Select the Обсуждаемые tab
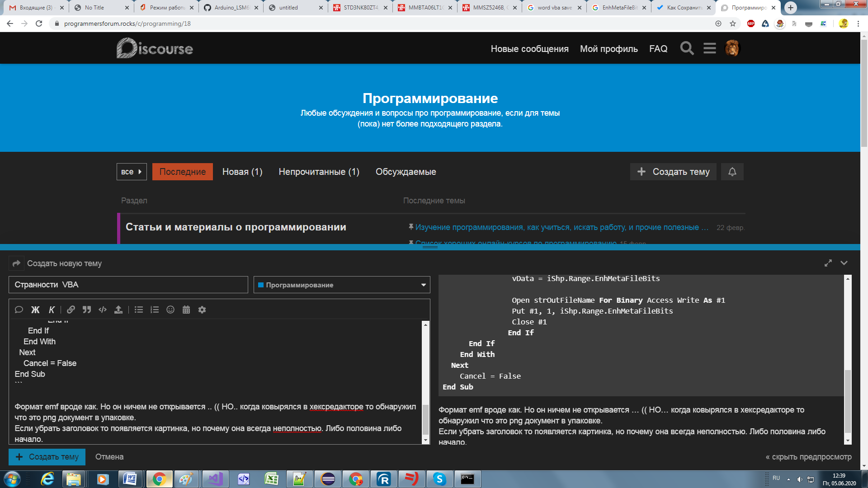The image size is (868, 488). click(x=406, y=172)
